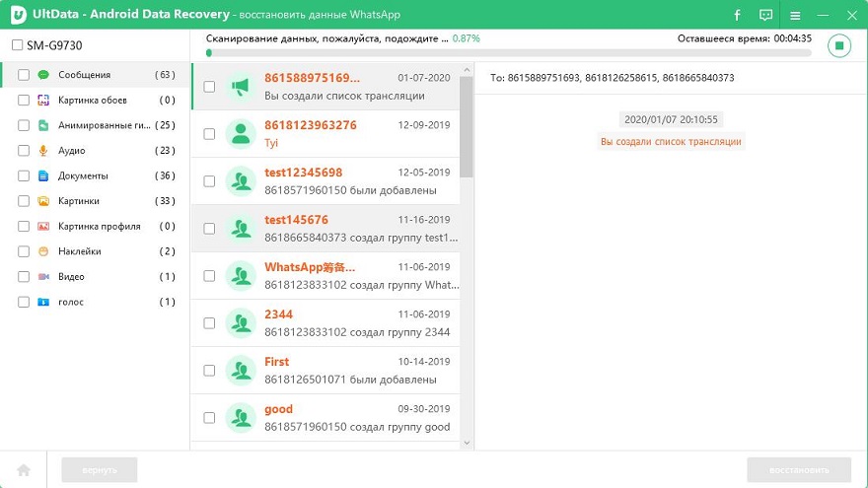Tick the Видео checkbox
Viewport: 868px width, 488px height.
24,277
